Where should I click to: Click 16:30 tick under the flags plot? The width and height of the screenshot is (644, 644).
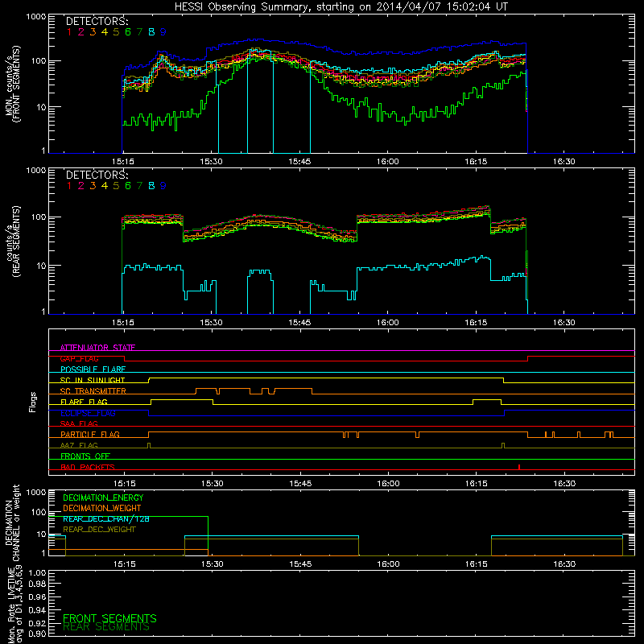click(564, 484)
